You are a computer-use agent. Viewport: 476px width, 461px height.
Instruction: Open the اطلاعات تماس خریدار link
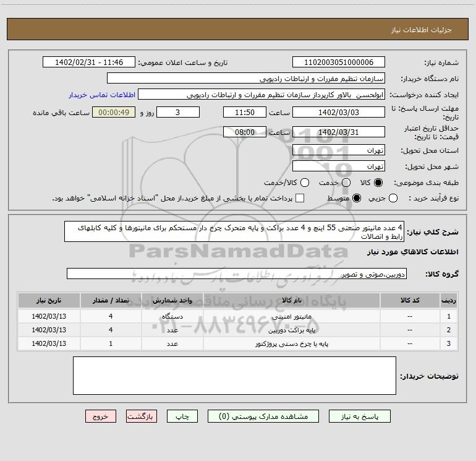(x=102, y=95)
